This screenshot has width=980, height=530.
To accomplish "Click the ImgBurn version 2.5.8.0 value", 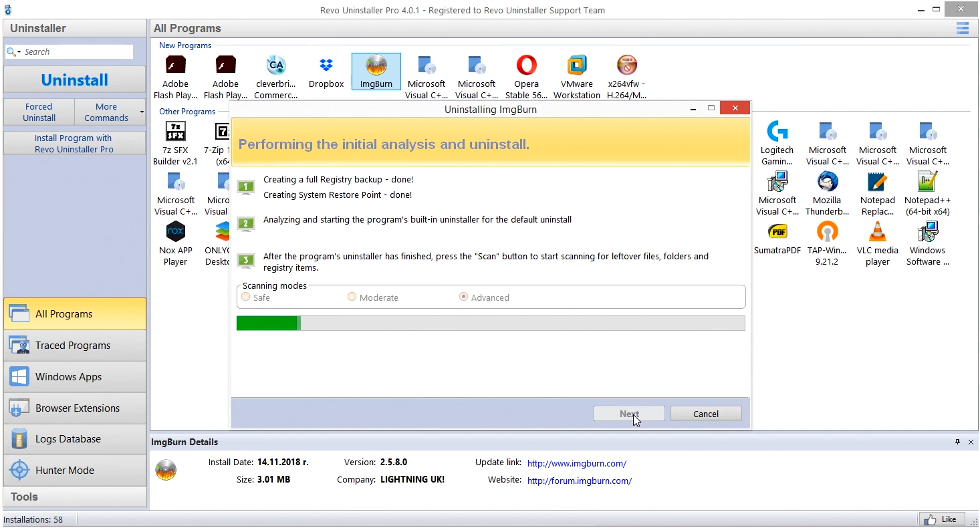I will [x=394, y=462].
